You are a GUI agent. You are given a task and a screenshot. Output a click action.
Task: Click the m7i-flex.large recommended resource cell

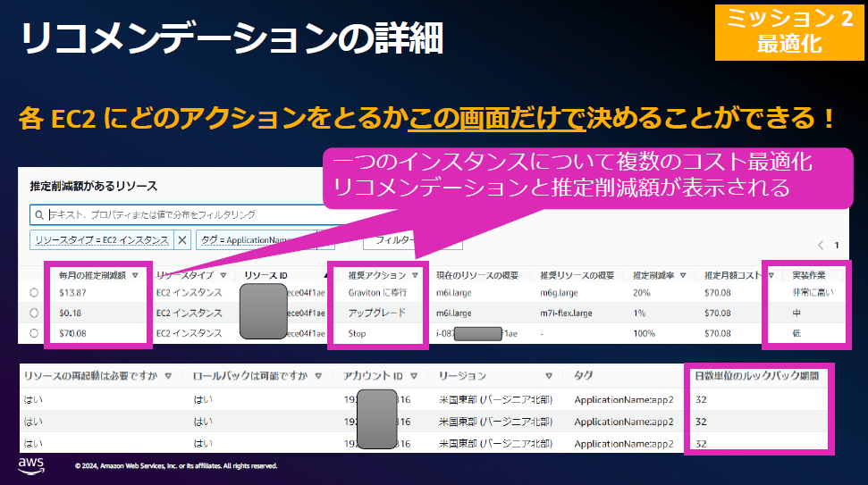(566, 313)
